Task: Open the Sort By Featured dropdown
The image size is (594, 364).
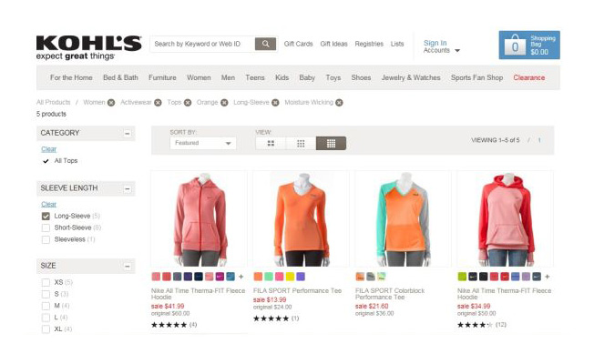Action: [202, 143]
